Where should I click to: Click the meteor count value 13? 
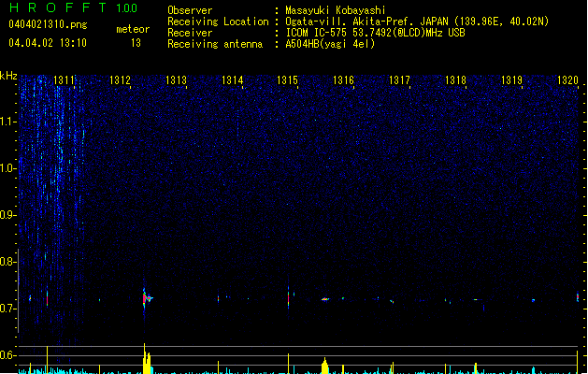coord(136,43)
